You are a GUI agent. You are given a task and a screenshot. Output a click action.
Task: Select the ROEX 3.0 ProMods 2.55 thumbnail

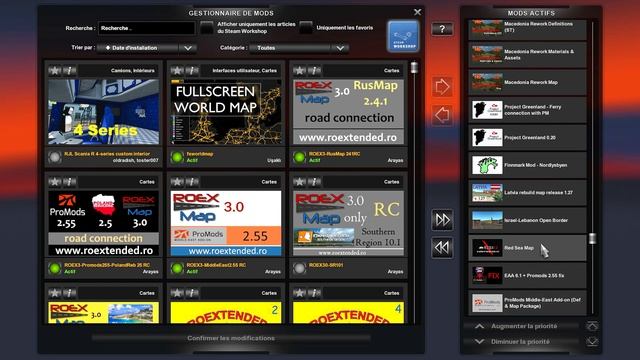pyautogui.click(x=226, y=223)
